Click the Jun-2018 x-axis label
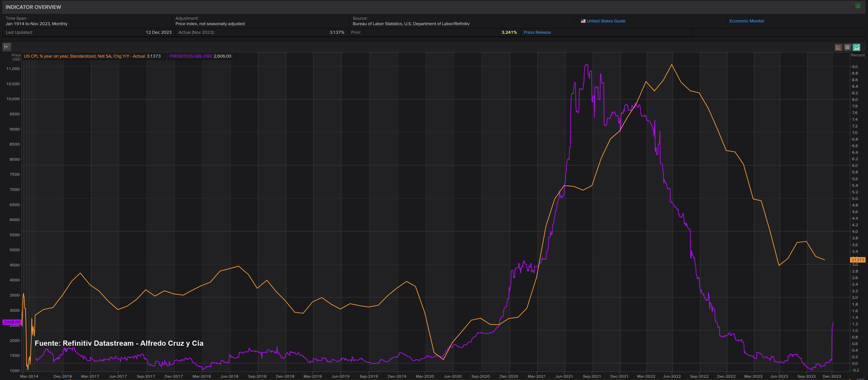The image size is (868, 380). 229,376
